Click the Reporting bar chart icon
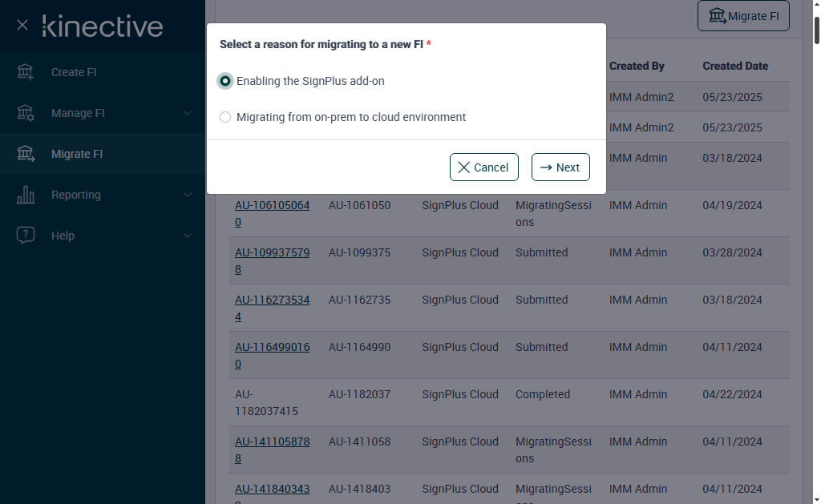 25,194
